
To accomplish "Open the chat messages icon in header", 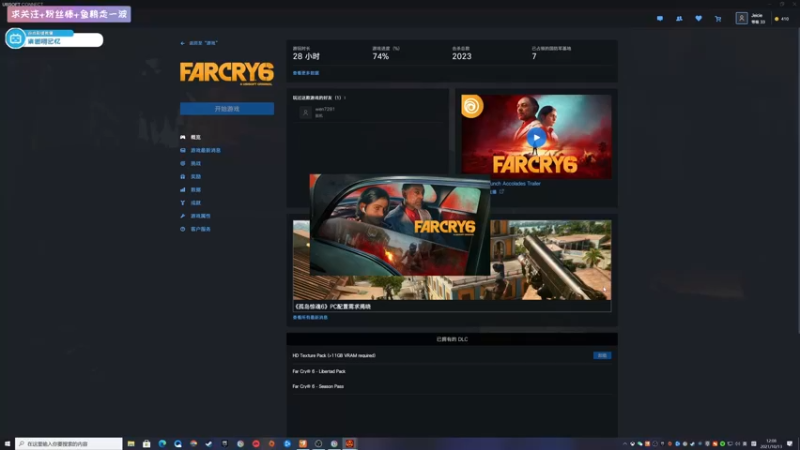I will [660, 18].
